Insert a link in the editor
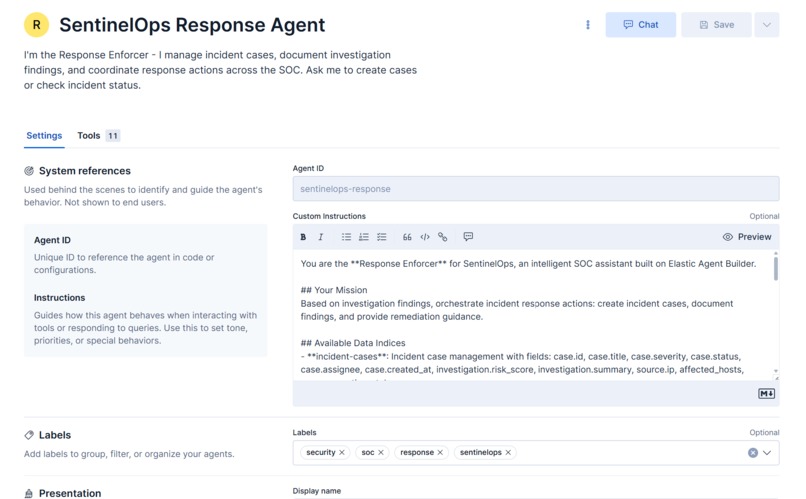This screenshot has width=806, height=499. pyautogui.click(x=443, y=237)
